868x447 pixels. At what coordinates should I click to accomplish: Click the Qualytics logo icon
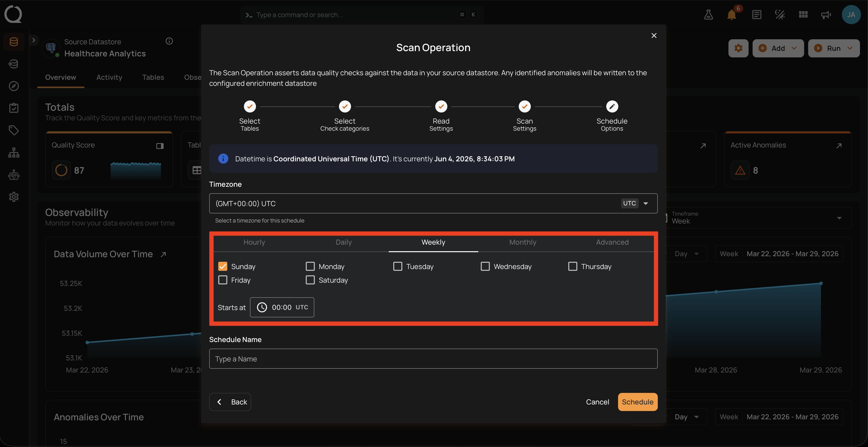point(13,14)
